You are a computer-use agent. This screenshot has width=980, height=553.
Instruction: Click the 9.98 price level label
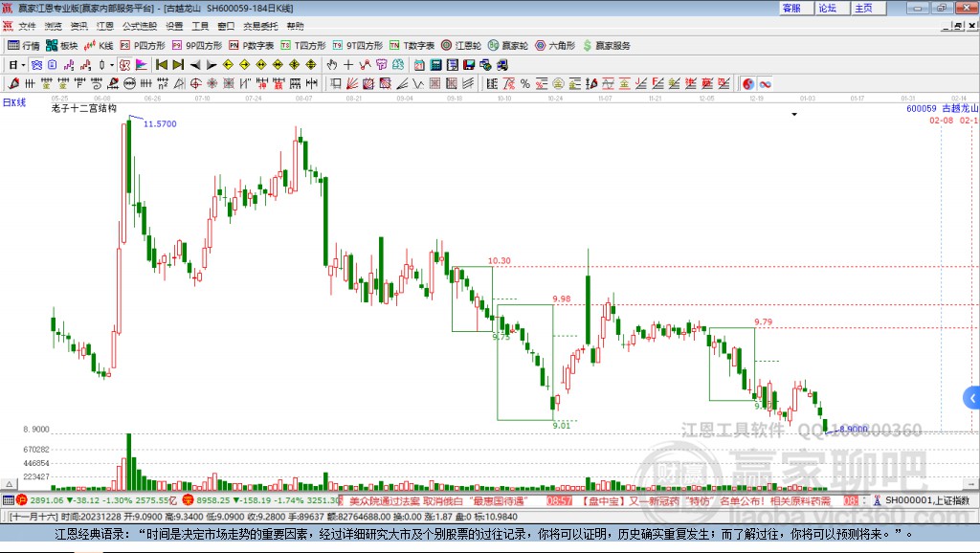(x=561, y=299)
